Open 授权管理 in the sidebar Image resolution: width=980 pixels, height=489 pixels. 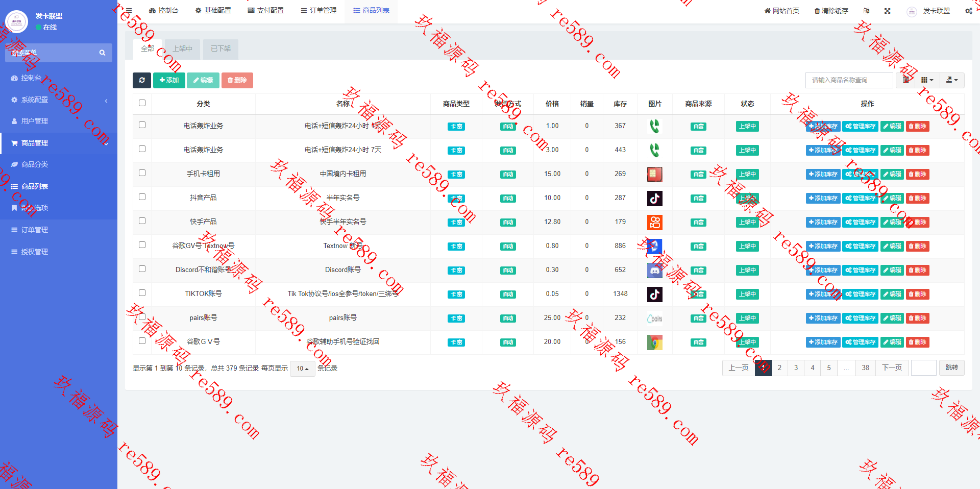click(58, 252)
